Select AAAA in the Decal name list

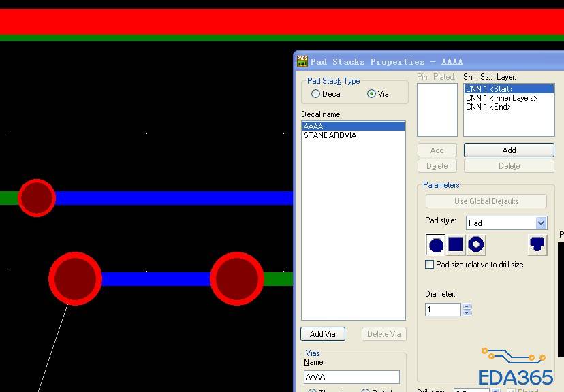point(354,126)
